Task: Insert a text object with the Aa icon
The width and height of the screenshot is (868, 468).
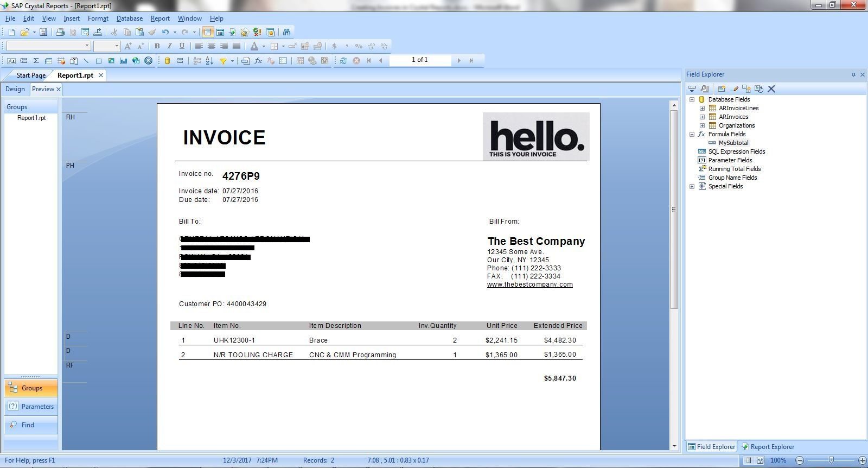Action: tap(11, 61)
